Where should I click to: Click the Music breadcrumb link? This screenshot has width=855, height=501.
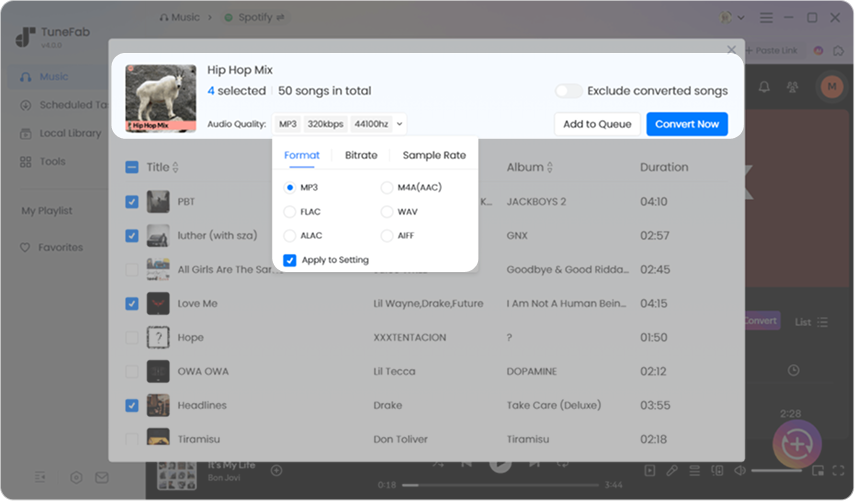[180, 17]
